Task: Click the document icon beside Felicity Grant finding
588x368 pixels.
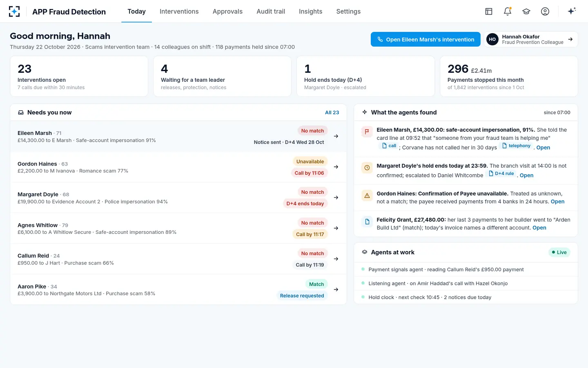Action: [x=367, y=222]
